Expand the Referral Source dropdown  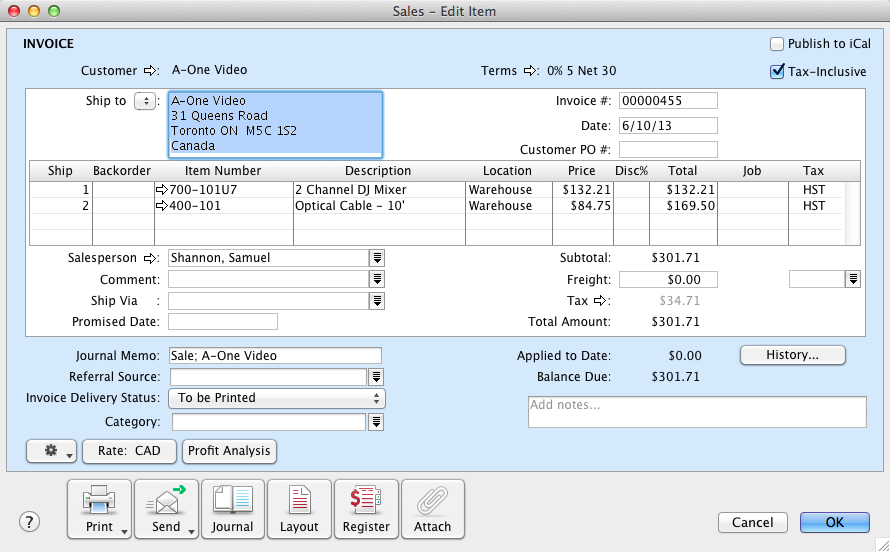click(x=377, y=377)
